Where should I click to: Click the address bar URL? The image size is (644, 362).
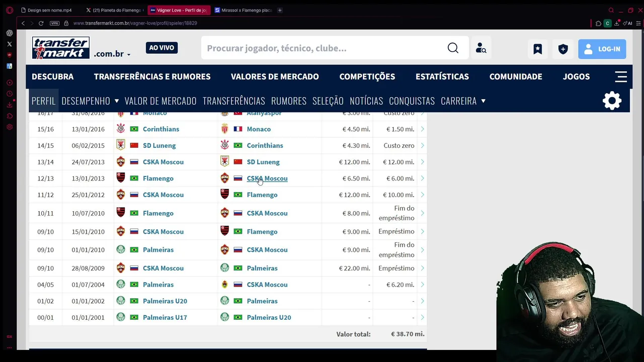click(135, 23)
